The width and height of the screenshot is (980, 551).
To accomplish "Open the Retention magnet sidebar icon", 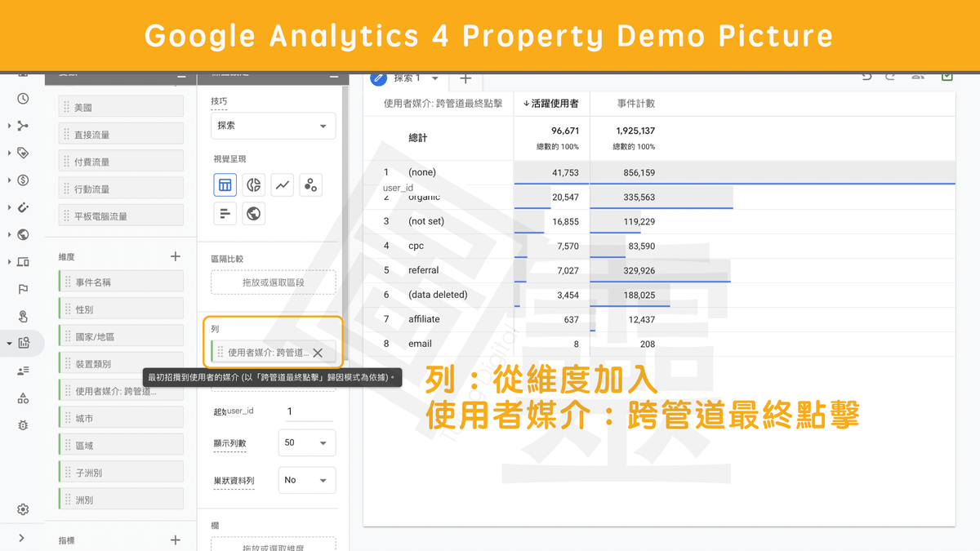I will tap(23, 207).
